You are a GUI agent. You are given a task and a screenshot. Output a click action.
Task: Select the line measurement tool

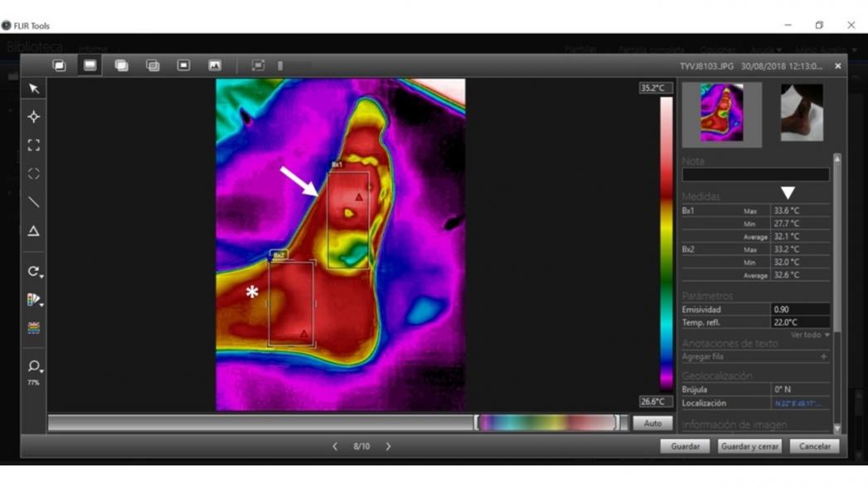pos(34,202)
